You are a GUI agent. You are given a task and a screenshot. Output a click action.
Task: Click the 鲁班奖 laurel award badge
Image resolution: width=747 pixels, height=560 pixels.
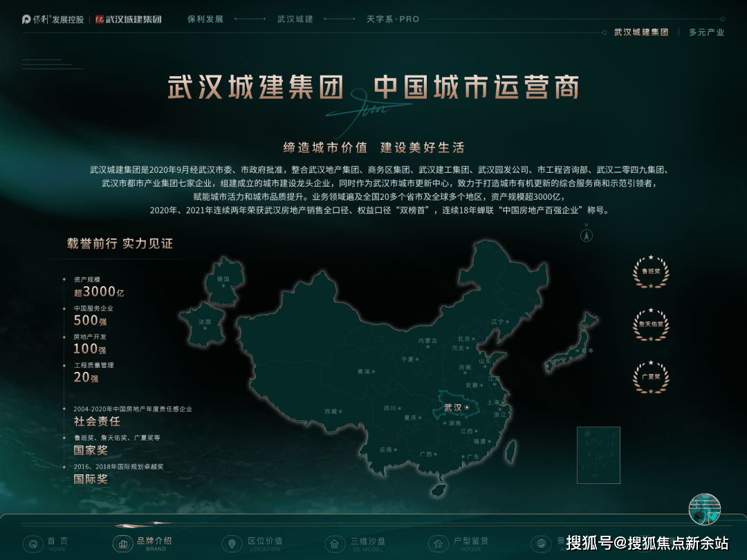pyautogui.click(x=651, y=271)
